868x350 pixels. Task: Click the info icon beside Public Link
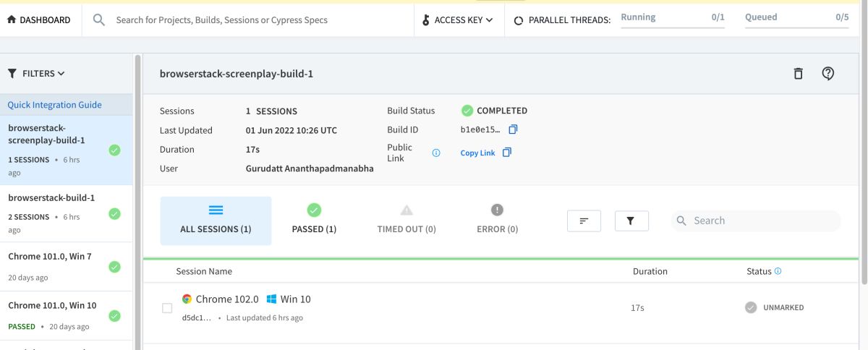coord(436,153)
